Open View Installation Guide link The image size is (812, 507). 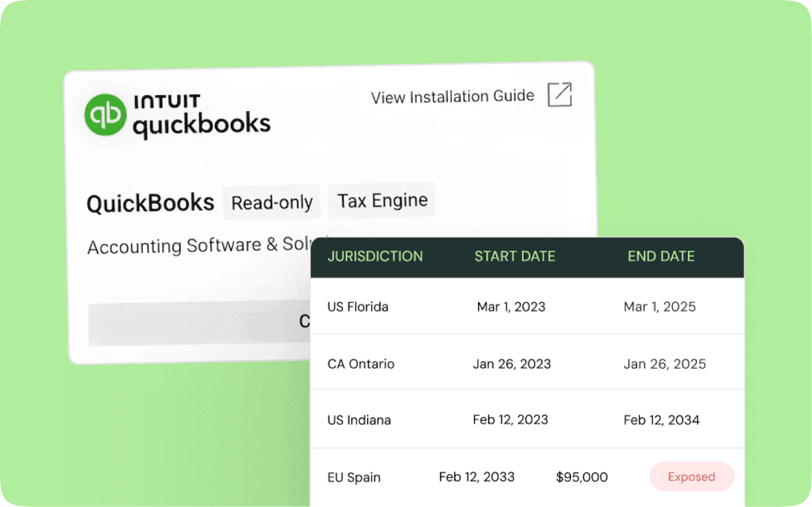pyautogui.click(x=452, y=96)
